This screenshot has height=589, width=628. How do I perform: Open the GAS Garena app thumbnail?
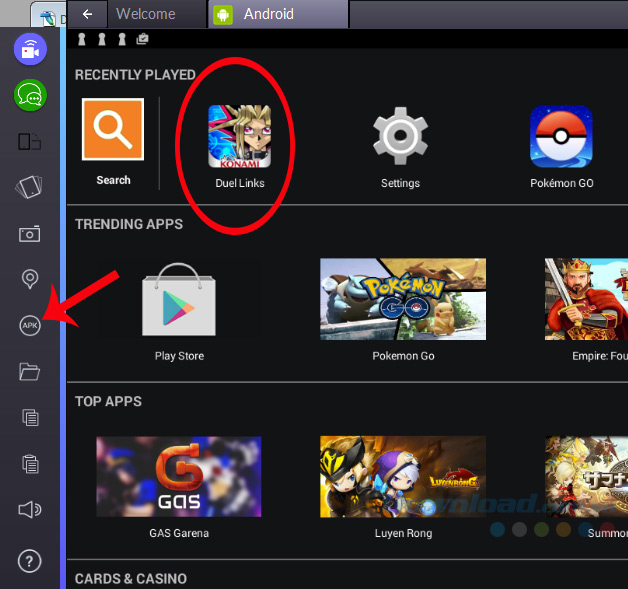point(179,476)
